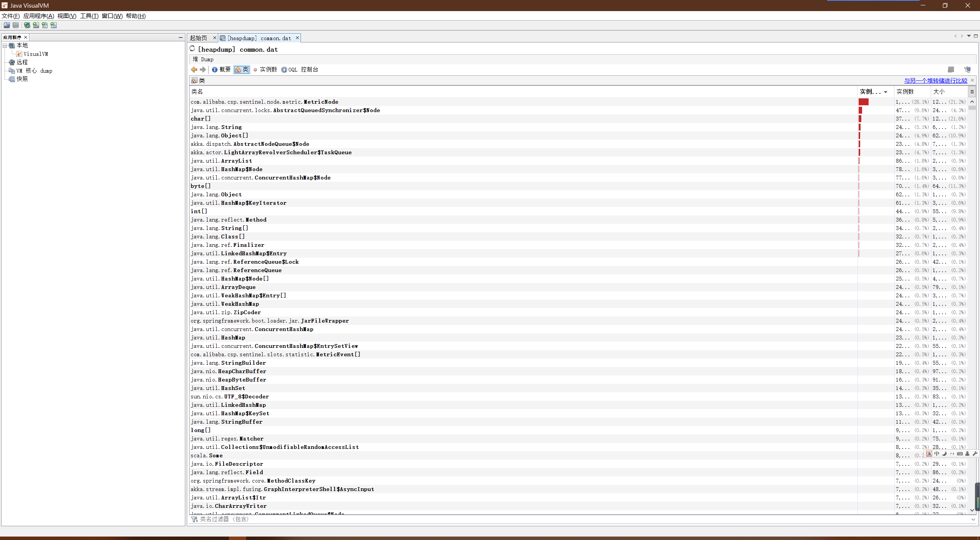
Task: Open the document tabs list dropdown arrow
Action: click(x=969, y=36)
